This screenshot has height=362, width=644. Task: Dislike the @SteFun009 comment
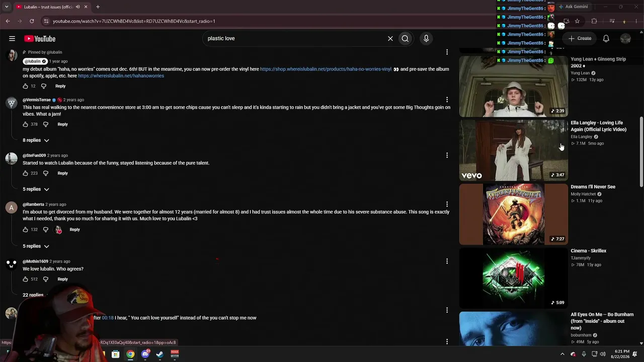(46, 173)
